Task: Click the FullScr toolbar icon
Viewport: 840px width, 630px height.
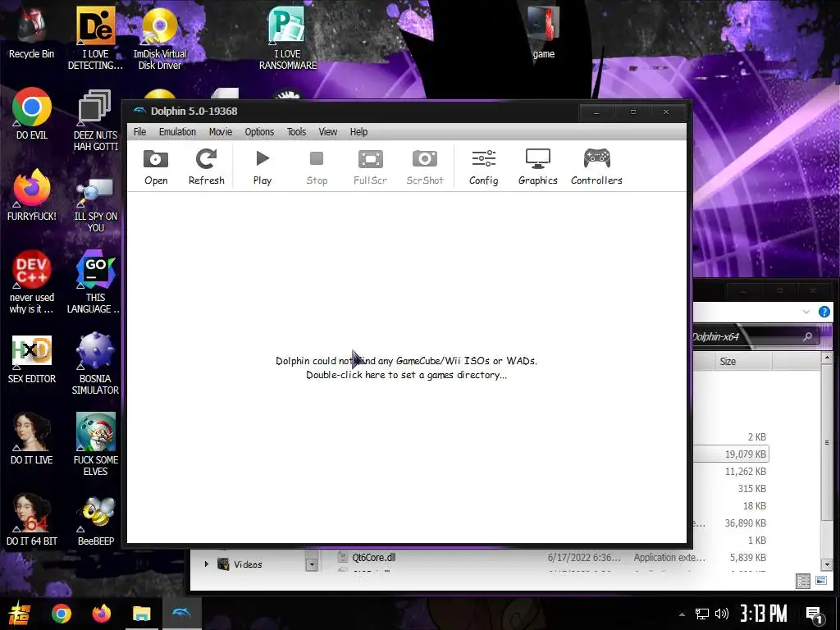Action: pos(370,167)
